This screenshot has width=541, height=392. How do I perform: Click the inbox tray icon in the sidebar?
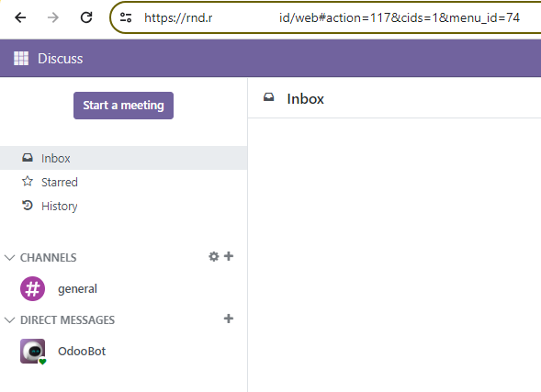[28, 158]
